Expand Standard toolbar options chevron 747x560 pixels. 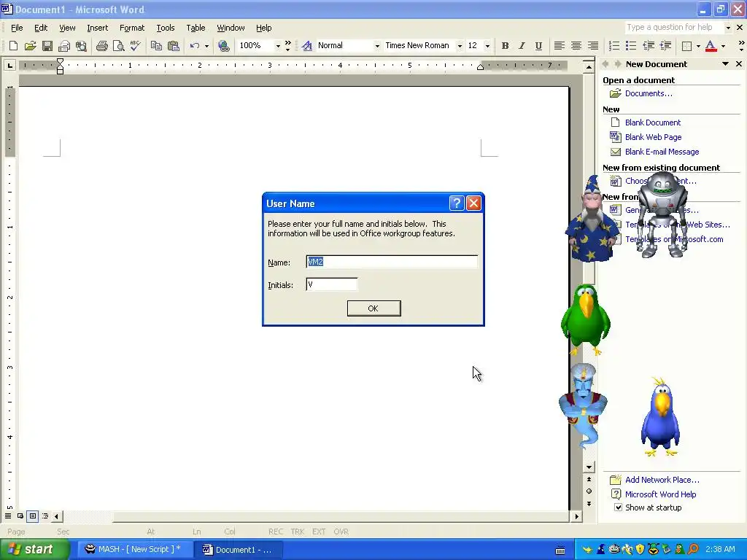coord(287,46)
